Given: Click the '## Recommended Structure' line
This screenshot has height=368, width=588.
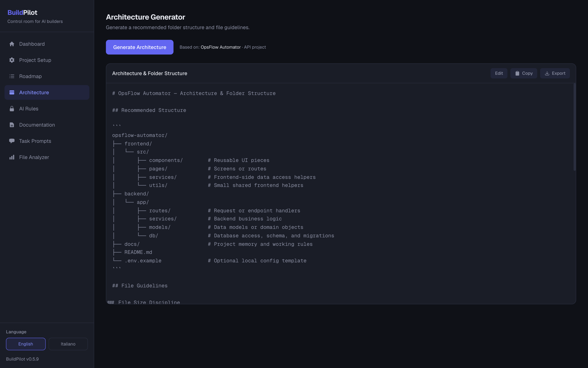Looking at the screenshot, I should [149, 110].
